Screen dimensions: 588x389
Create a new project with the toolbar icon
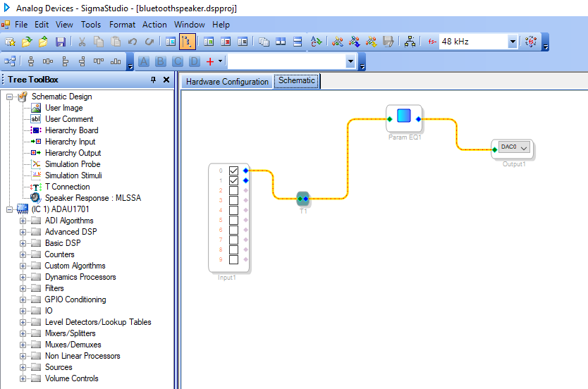[10, 42]
